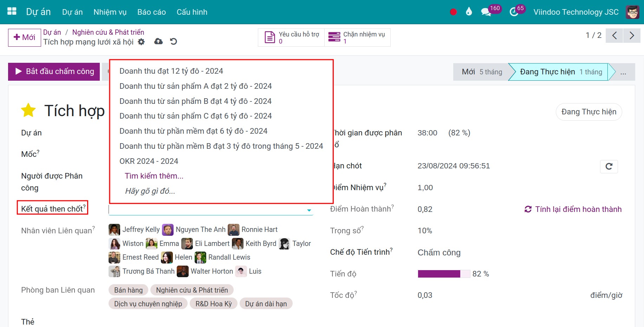Select 'Doanh thu từ sản phẩm B đạt 4 tỷ đô'
Screen dimensions: 644x327
click(221, 101)
